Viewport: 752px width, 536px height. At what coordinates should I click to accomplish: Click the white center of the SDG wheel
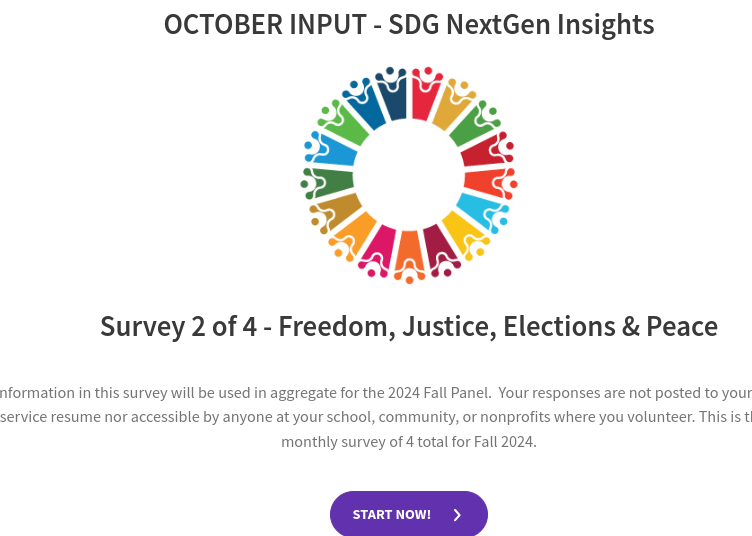(x=408, y=176)
